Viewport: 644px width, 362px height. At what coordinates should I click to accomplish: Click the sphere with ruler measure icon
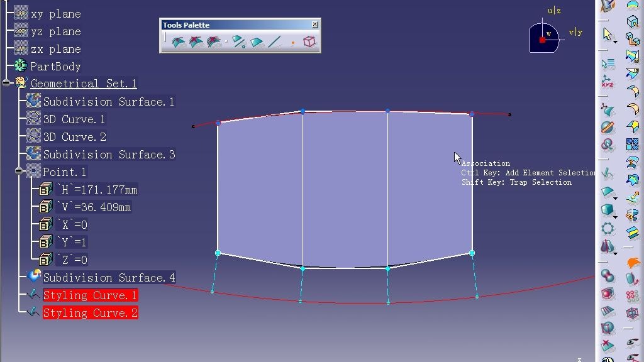coord(608,127)
